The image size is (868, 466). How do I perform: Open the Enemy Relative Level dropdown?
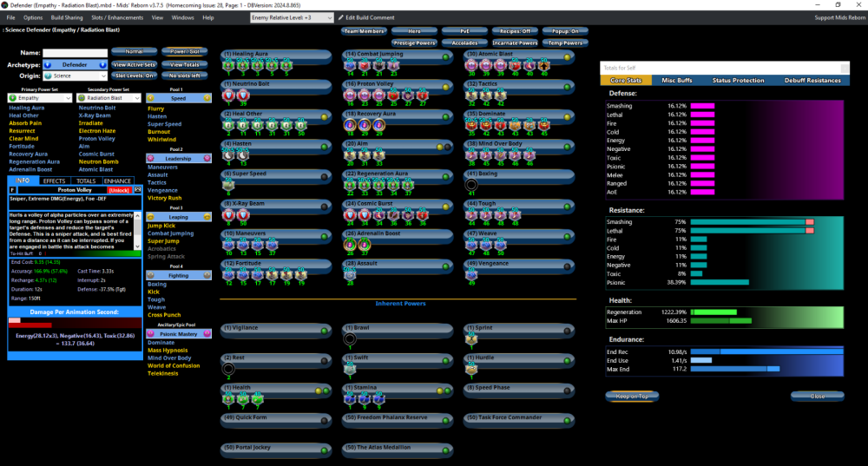pyautogui.click(x=329, y=17)
